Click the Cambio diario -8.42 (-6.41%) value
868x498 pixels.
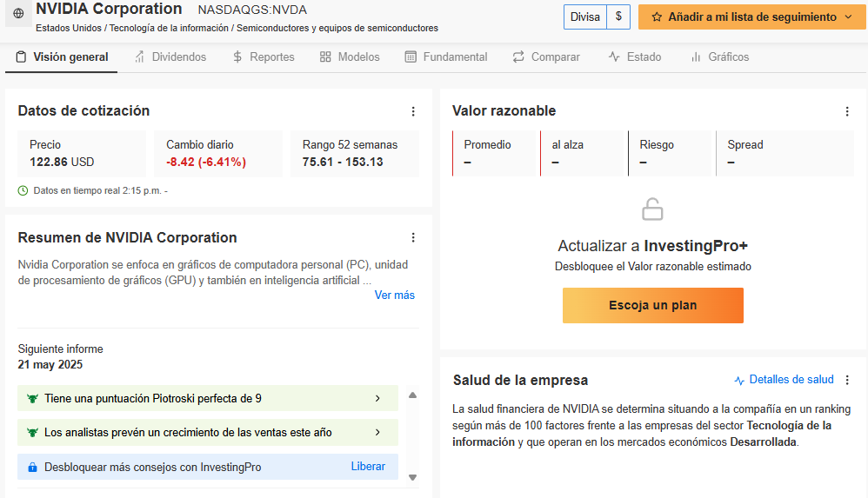point(206,163)
